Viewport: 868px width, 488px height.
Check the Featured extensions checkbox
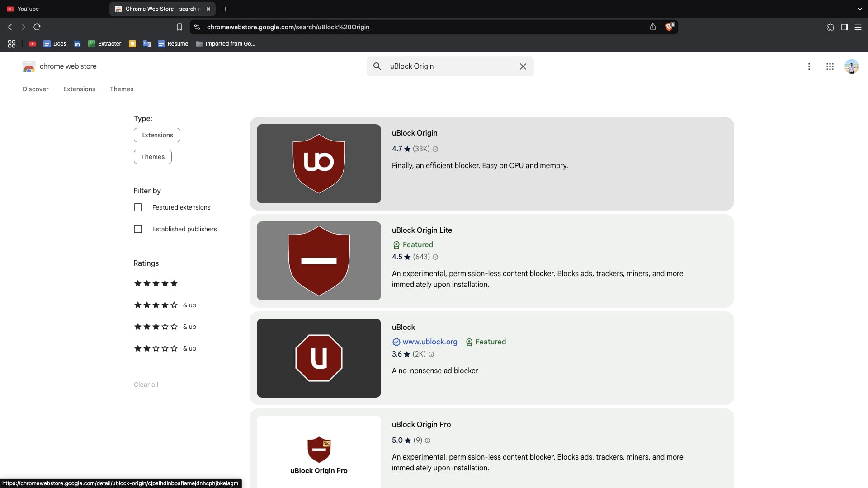point(138,207)
